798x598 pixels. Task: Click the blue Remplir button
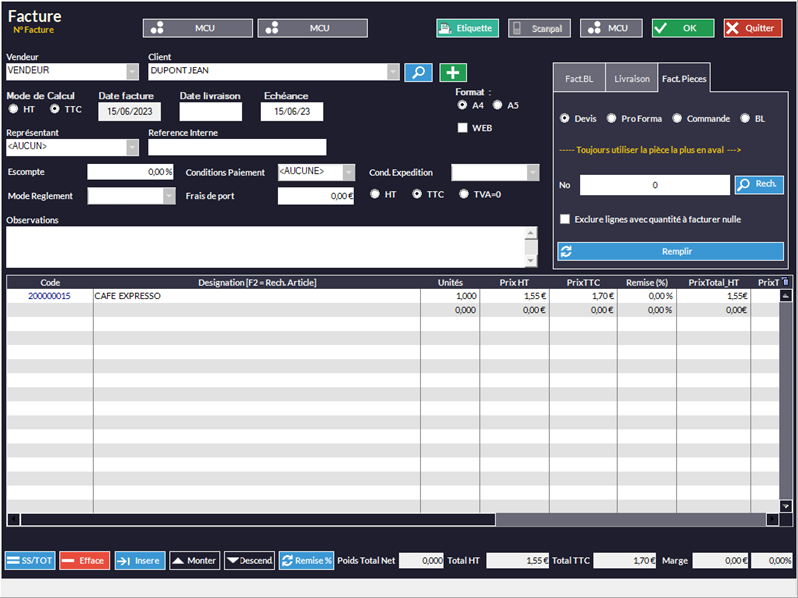tap(670, 252)
